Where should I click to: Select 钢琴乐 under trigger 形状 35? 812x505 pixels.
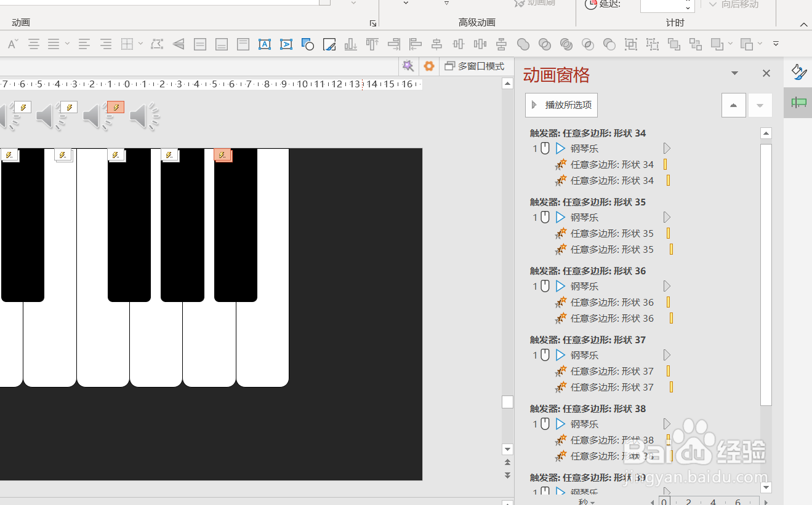(584, 217)
